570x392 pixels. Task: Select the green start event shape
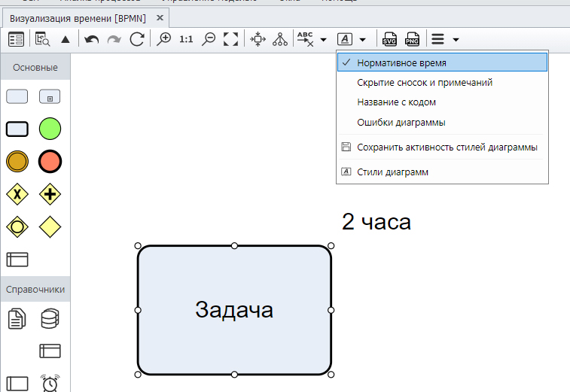point(50,129)
